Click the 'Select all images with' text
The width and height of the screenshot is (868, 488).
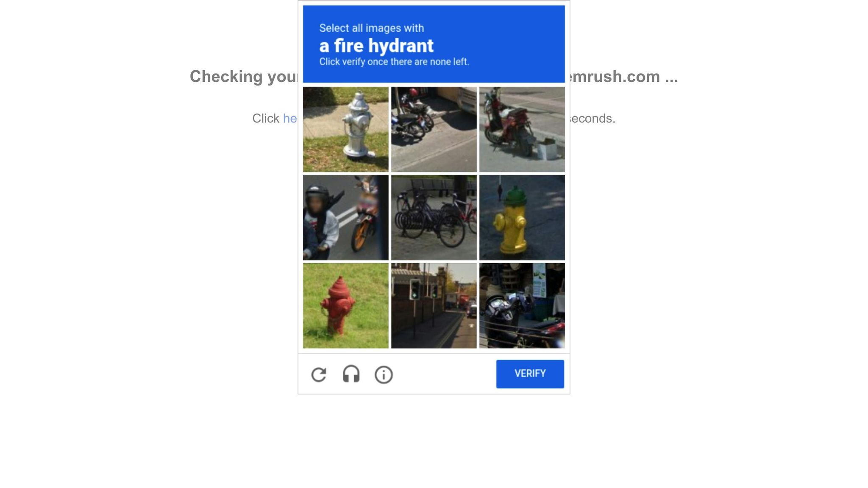(371, 28)
